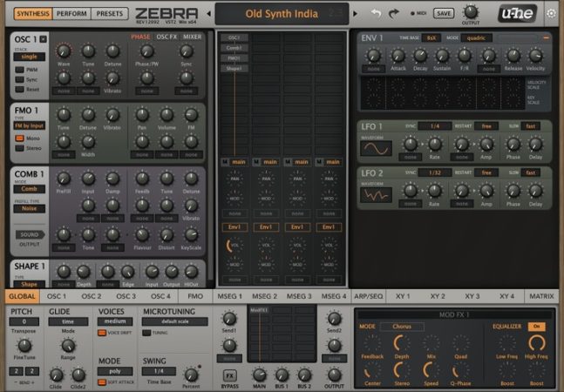Click the ENV 1 Release knob
564x392 pixels.
tap(513, 56)
